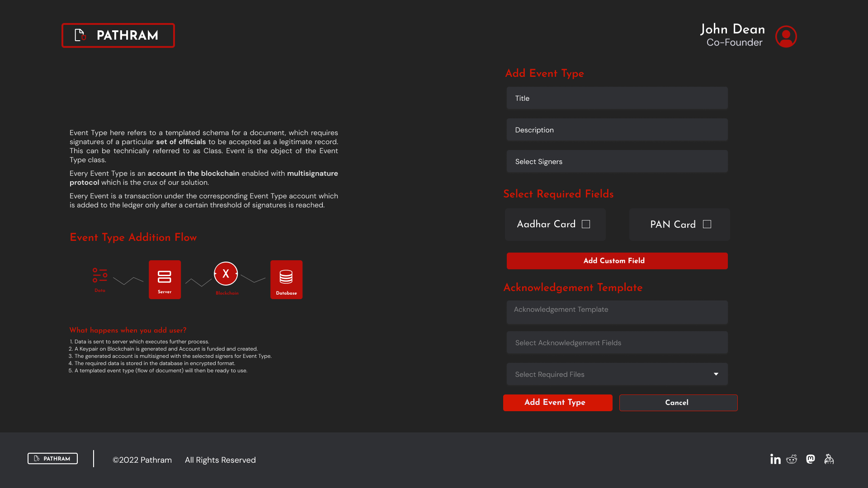Check the PAN Card checkbox

click(x=707, y=224)
